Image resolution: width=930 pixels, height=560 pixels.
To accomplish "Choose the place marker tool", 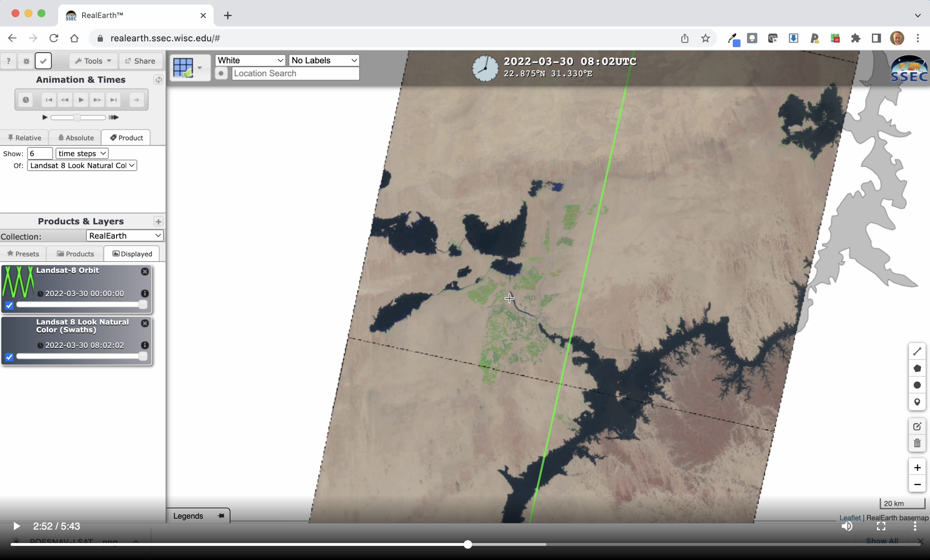I will pos(917,402).
